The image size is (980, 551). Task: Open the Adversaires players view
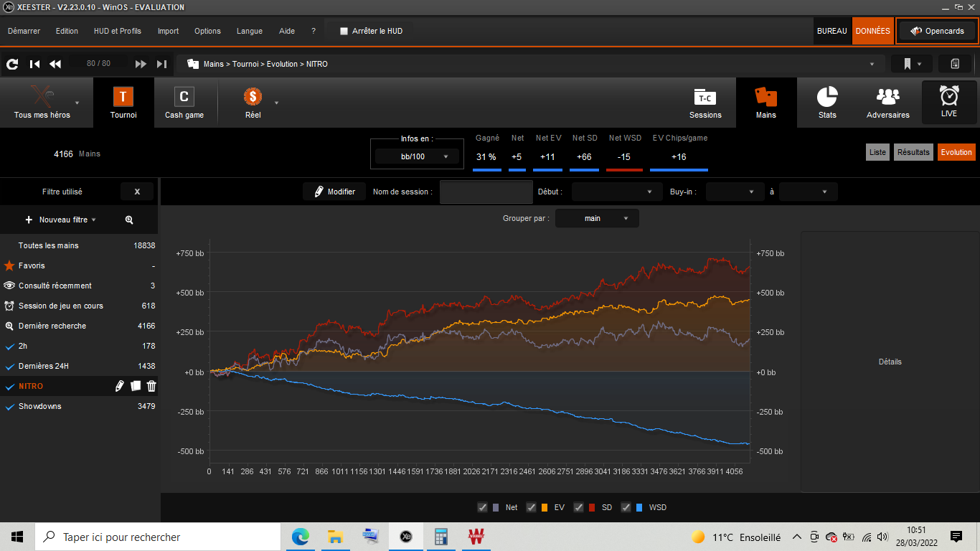(888, 103)
